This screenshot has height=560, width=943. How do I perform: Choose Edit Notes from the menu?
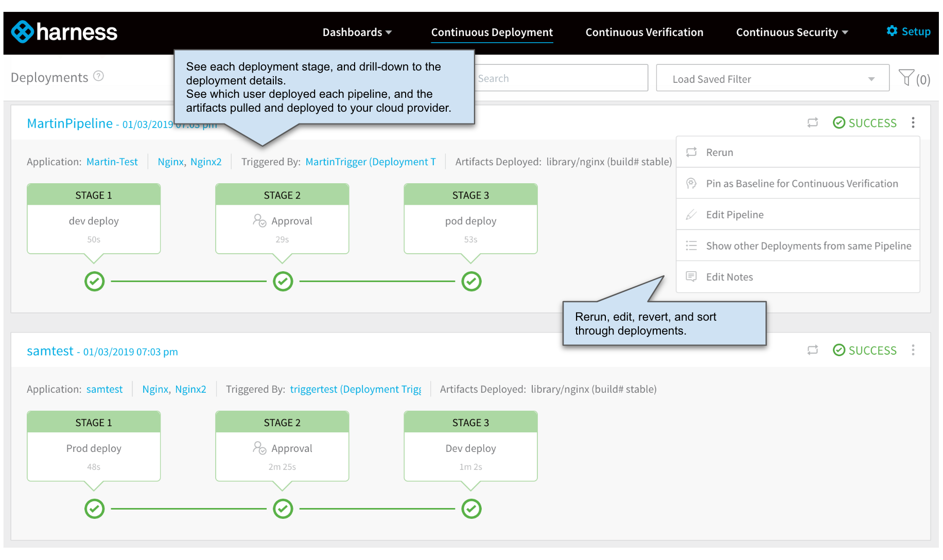coord(798,277)
